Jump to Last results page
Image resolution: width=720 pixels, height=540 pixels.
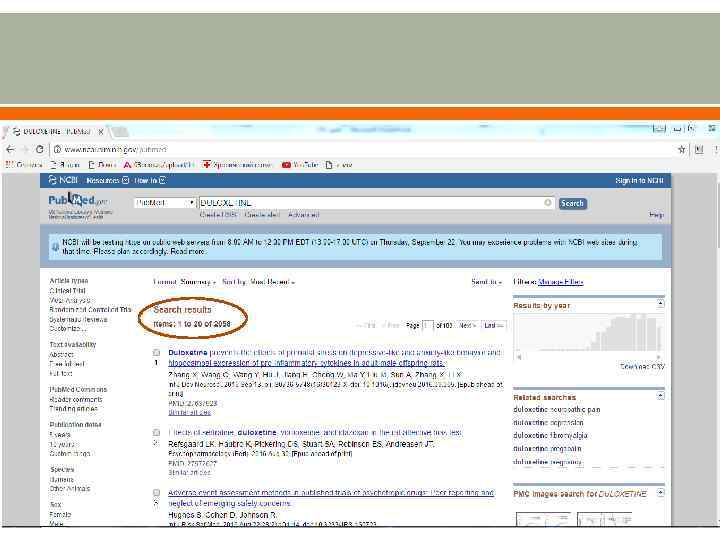(x=493, y=325)
